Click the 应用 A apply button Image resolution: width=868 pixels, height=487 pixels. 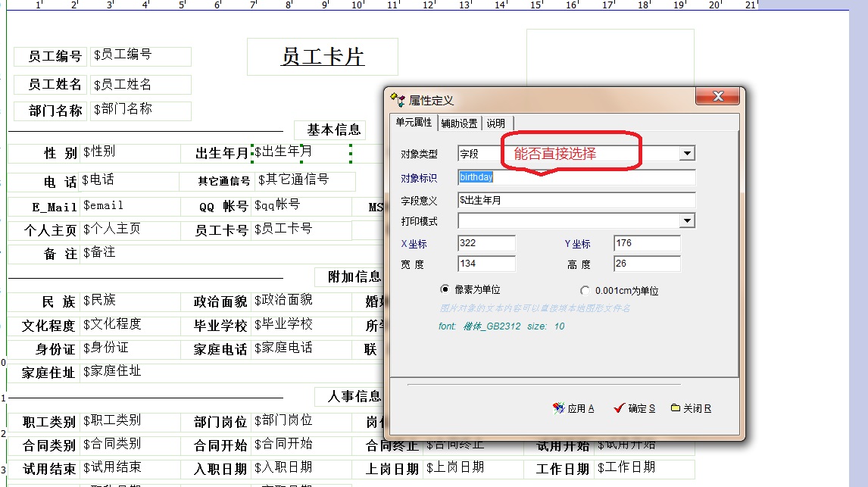coord(573,408)
